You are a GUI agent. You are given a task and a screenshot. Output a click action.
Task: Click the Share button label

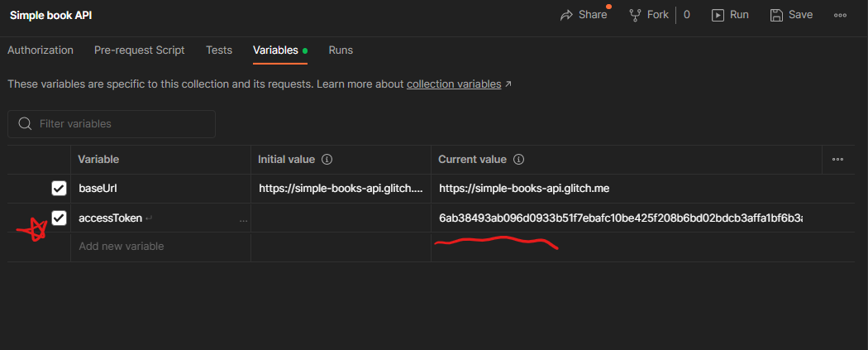pyautogui.click(x=593, y=15)
